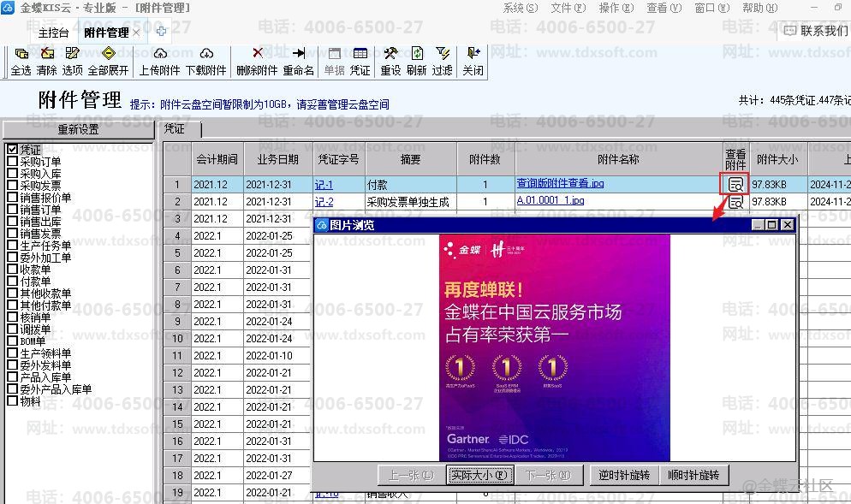Click the 删除附件 (delete attachment) icon
Image resolution: width=851 pixels, height=504 pixels.
point(257,53)
